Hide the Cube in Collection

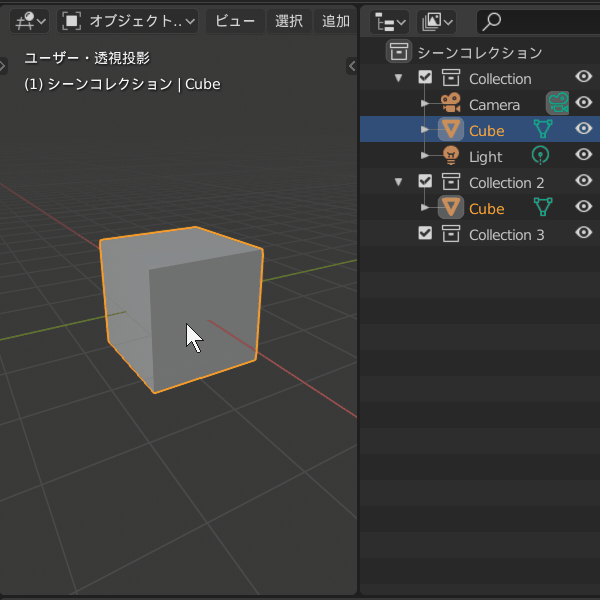[x=584, y=128]
